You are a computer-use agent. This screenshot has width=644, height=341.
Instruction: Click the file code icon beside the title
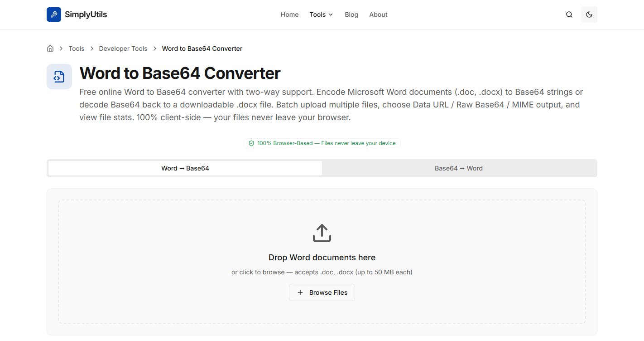(x=59, y=77)
